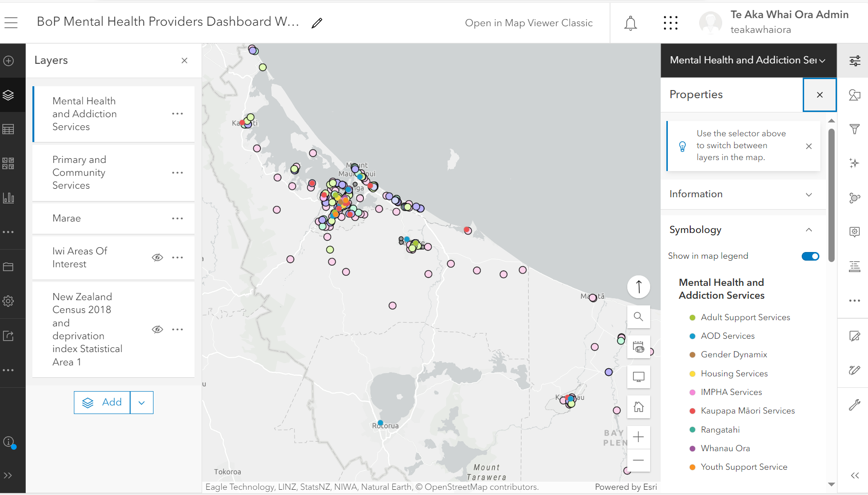Open the Filter funnel icon

point(855,129)
